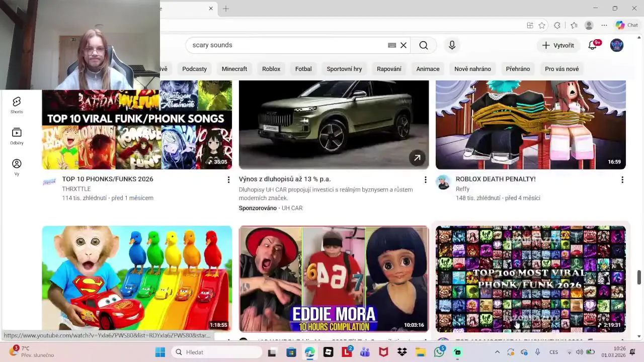Open the volume control in system tray
This screenshot has width=644, height=362.
click(x=579, y=352)
